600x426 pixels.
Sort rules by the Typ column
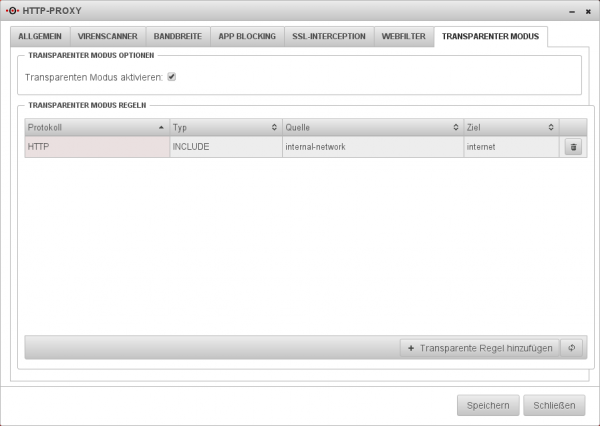point(224,127)
